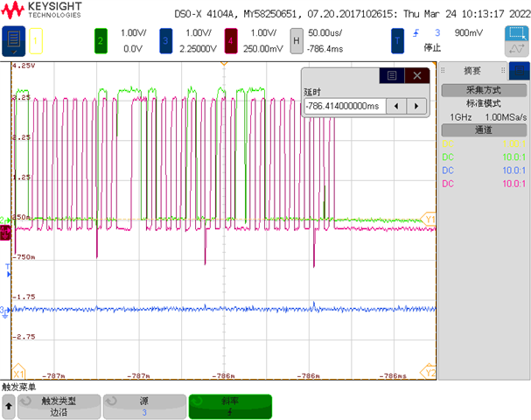Click channel 3 offset 2.25000V value
531x420 pixels.
198,49
